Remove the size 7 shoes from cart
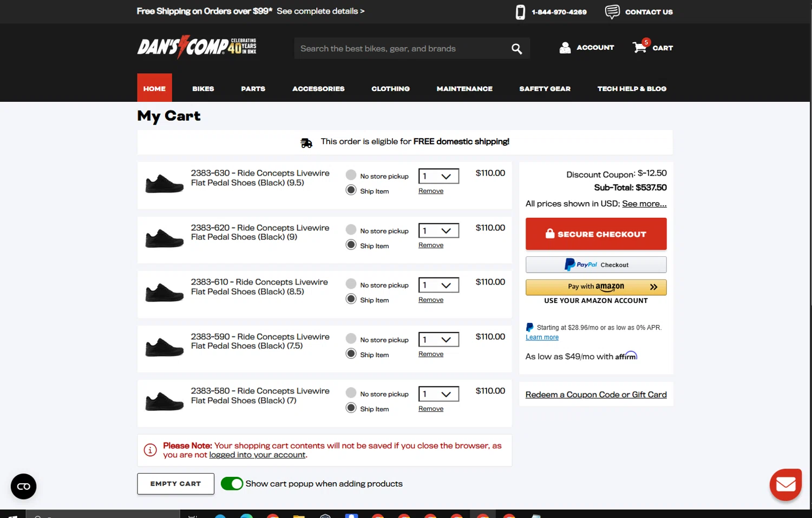Screen dimensions: 812x518 431,409
